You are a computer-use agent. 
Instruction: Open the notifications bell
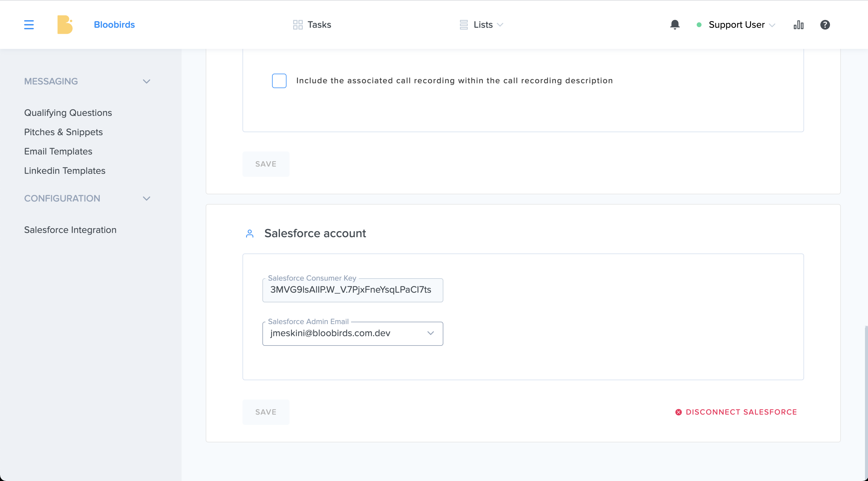[675, 25]
